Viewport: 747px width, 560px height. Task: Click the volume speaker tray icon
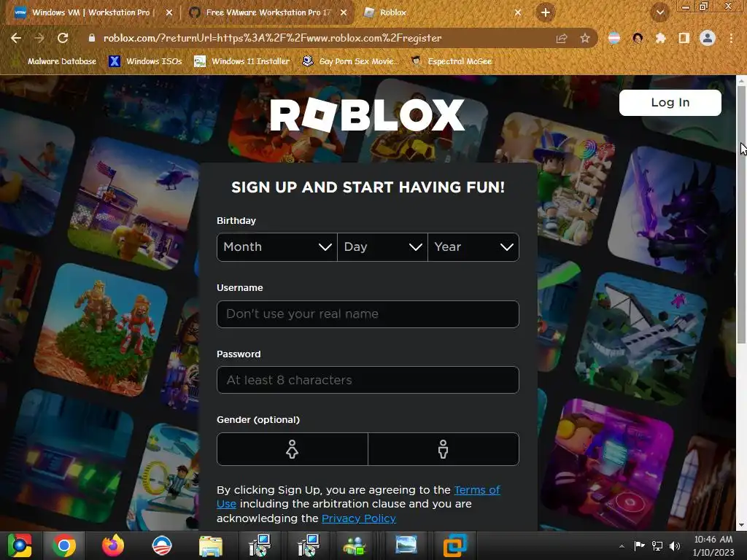(675, 545)
